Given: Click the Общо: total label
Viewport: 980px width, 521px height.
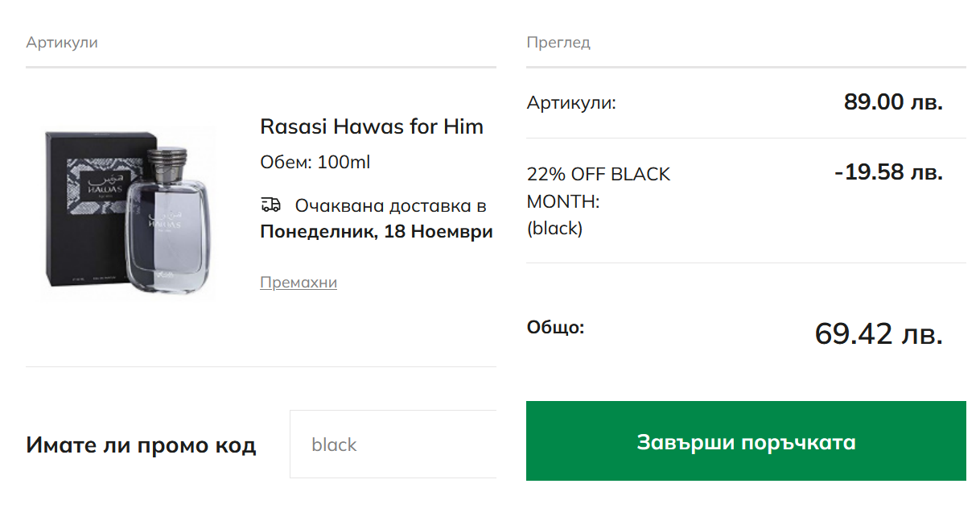Looking at the screenshot, I should 555,328.
